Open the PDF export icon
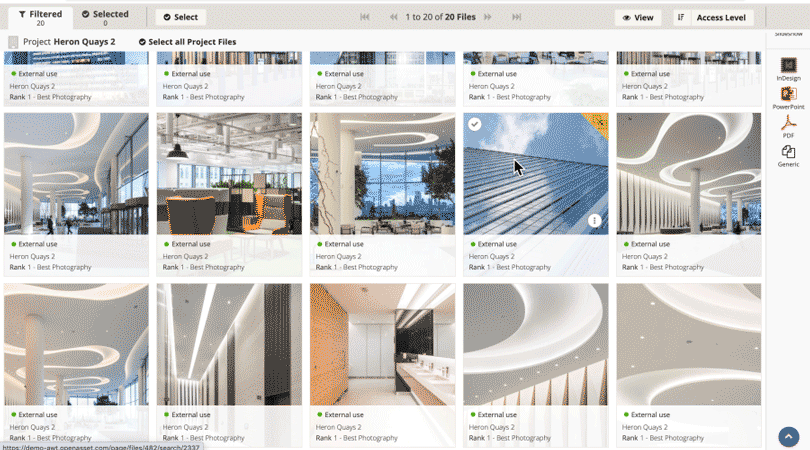This screenshot has height=450, width=810. click(x=788, y=123)
